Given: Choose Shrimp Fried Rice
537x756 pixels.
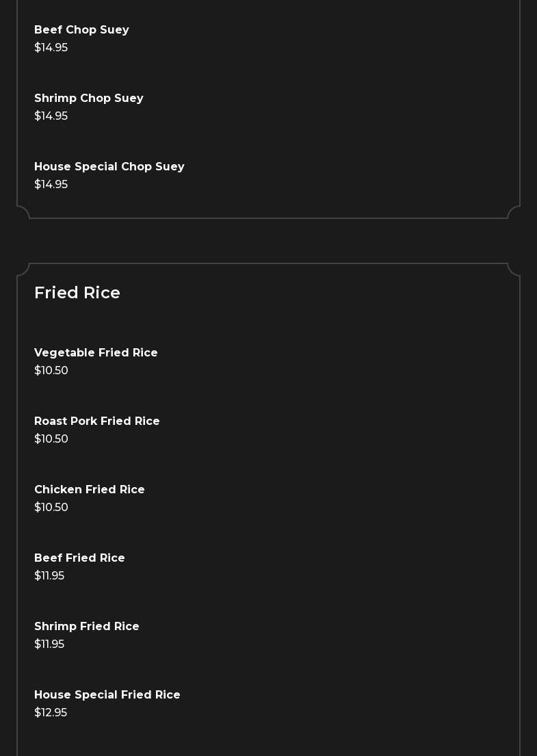Looking at the screenshot, I should pos(86,627).
